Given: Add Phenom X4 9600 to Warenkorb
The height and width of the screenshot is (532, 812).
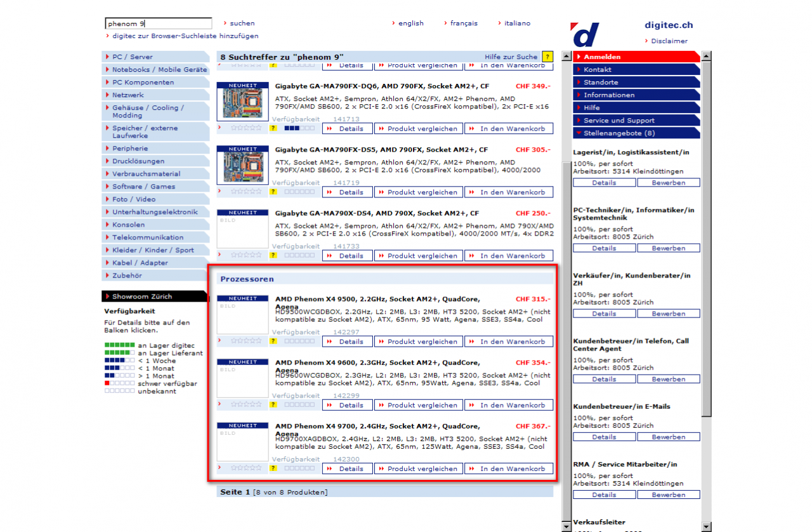Looking at the screenshot, I should click(509, 405).
